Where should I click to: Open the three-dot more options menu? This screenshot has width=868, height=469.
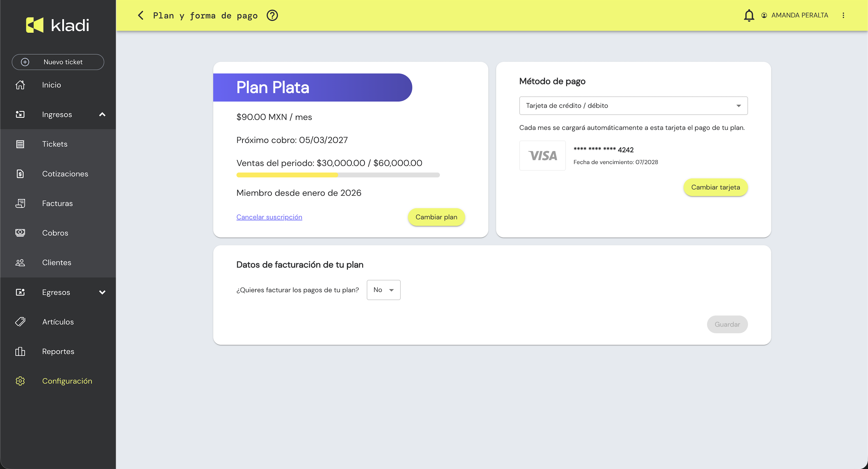click(x=843, y=15)
